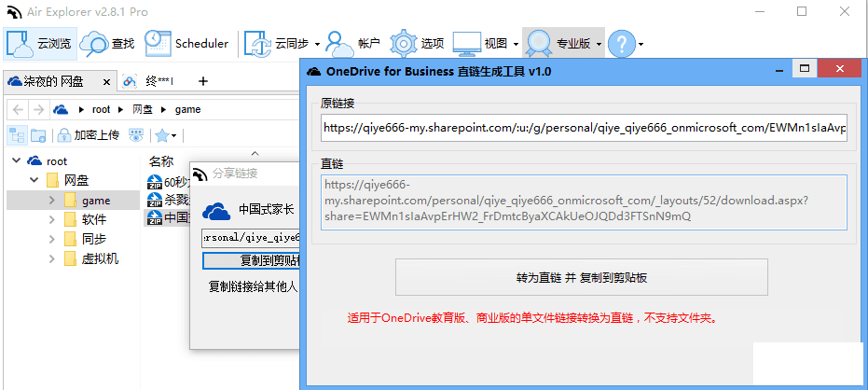
Task: Select the 网盘 folder in tree
Action: 76,181
